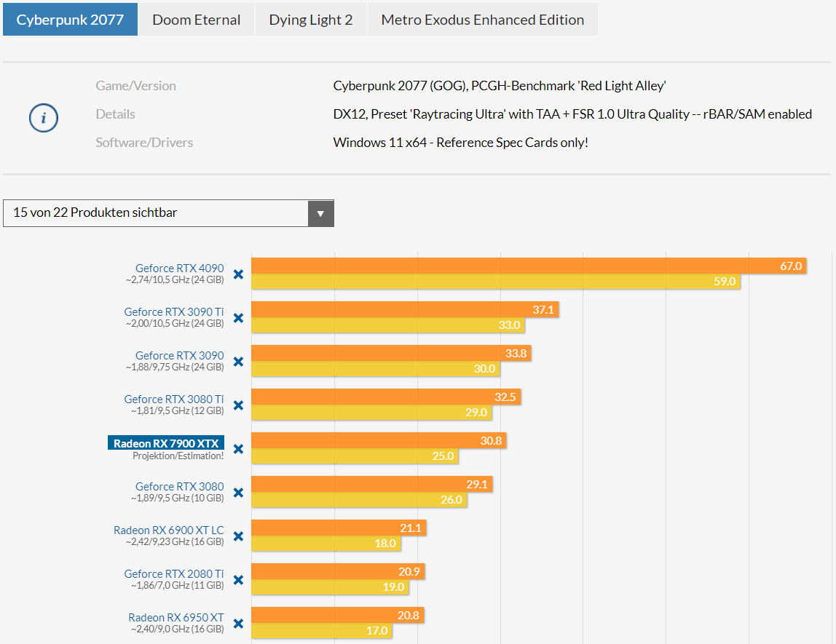Click the yellow 19.0 bar for RTX 2080 Ti
Viewport: 836px width, 644px height.
click(330, 587)
